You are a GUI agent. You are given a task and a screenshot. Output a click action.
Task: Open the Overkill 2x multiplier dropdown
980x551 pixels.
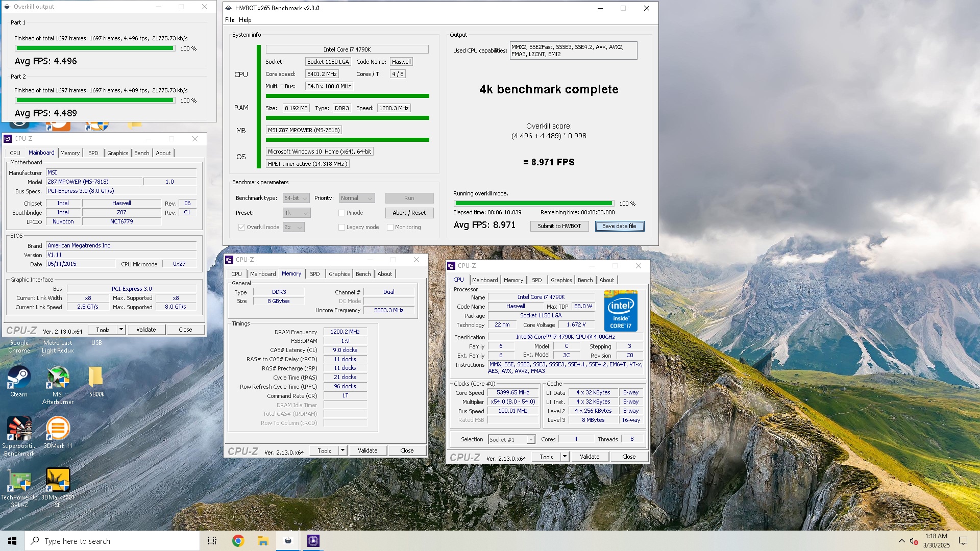click(293, 228)
